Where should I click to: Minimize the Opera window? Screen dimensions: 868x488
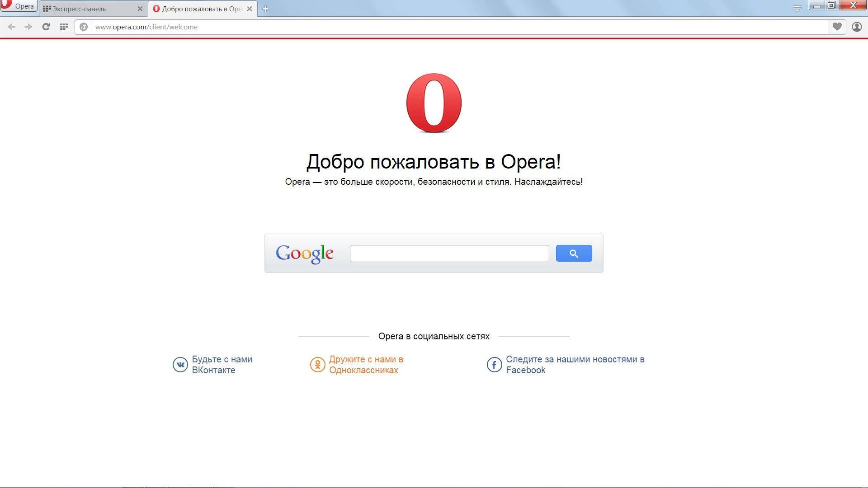pyautogui.click(x=816, y=5)
